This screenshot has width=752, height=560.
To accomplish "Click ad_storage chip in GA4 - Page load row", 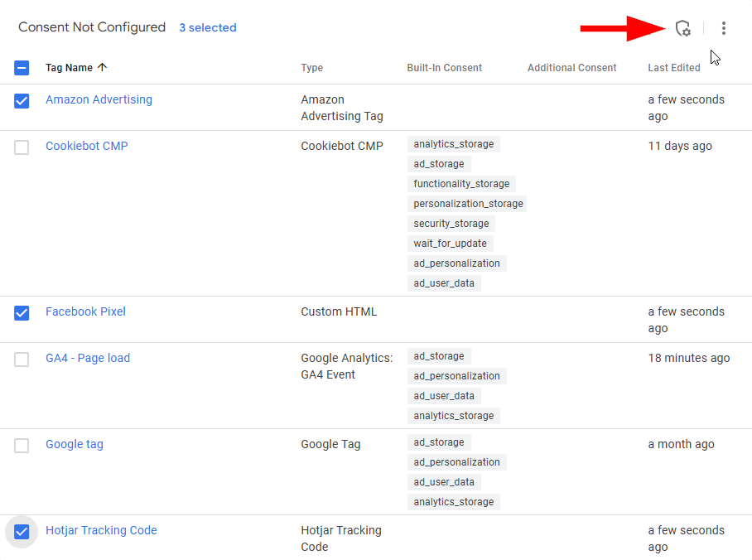I will pyautogui.click(x=439, y=356).
